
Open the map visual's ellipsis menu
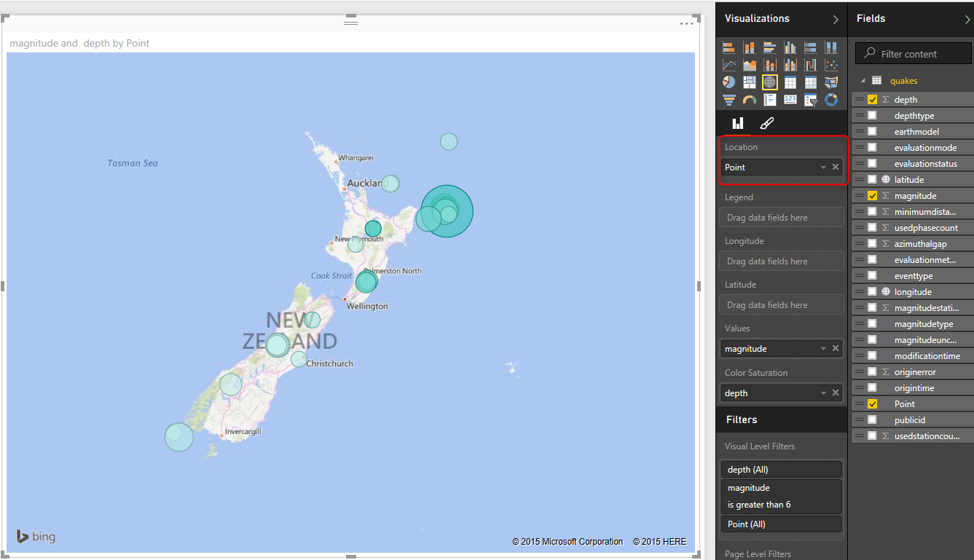pos(687,24)
